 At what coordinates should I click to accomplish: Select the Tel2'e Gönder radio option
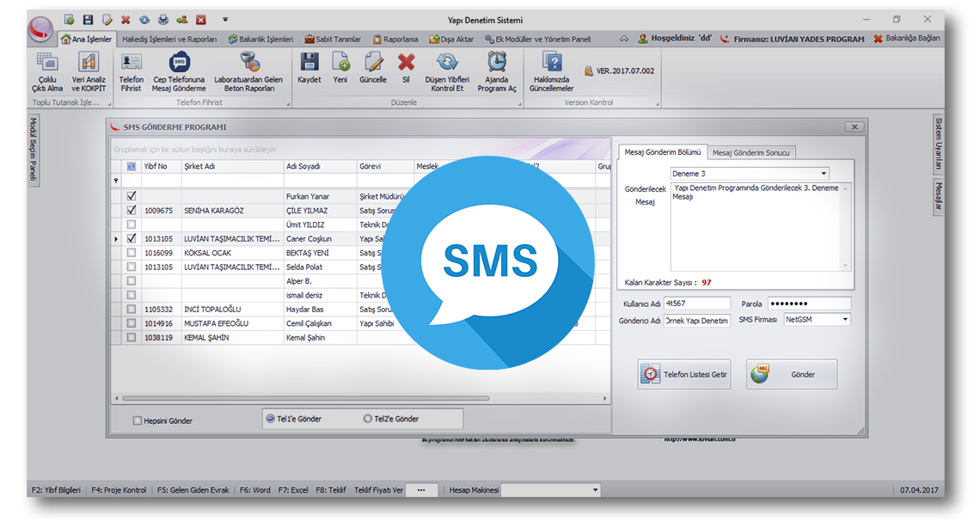(368, 419)
